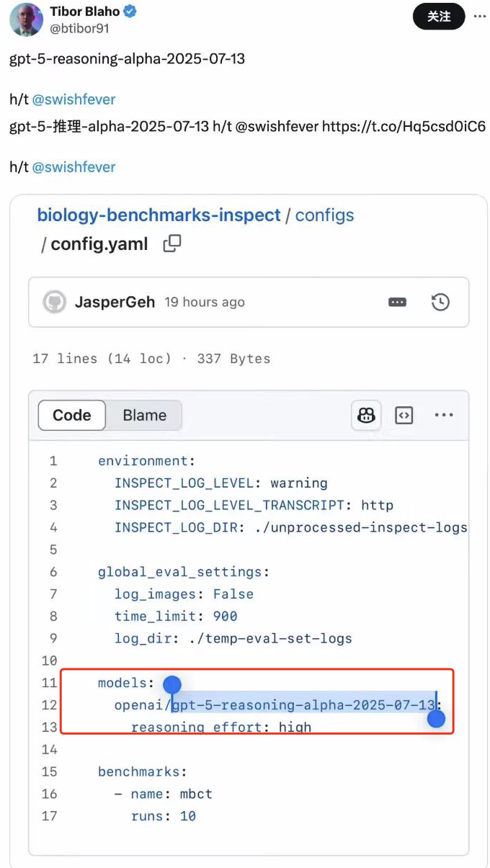The width and height of the screenshot is (490, 868).
Task: Click the highlighted gpt-5-reasoning-alpha-2025-07-13 text
Action: 303,704
